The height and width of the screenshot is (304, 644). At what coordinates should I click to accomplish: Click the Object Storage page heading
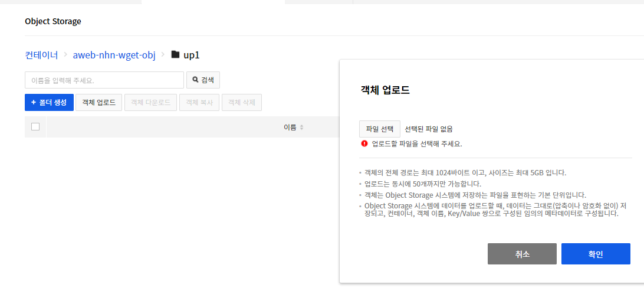(53, 21)
